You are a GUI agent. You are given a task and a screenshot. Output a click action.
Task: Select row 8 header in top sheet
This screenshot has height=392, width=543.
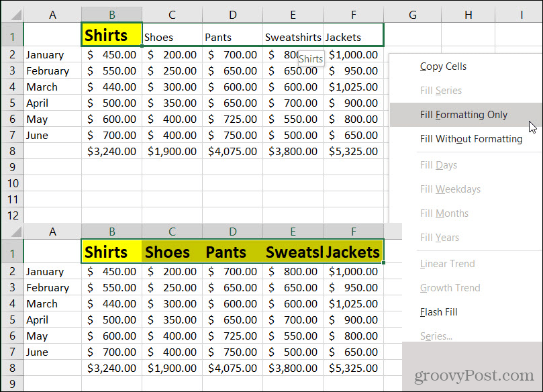(13, 151)
